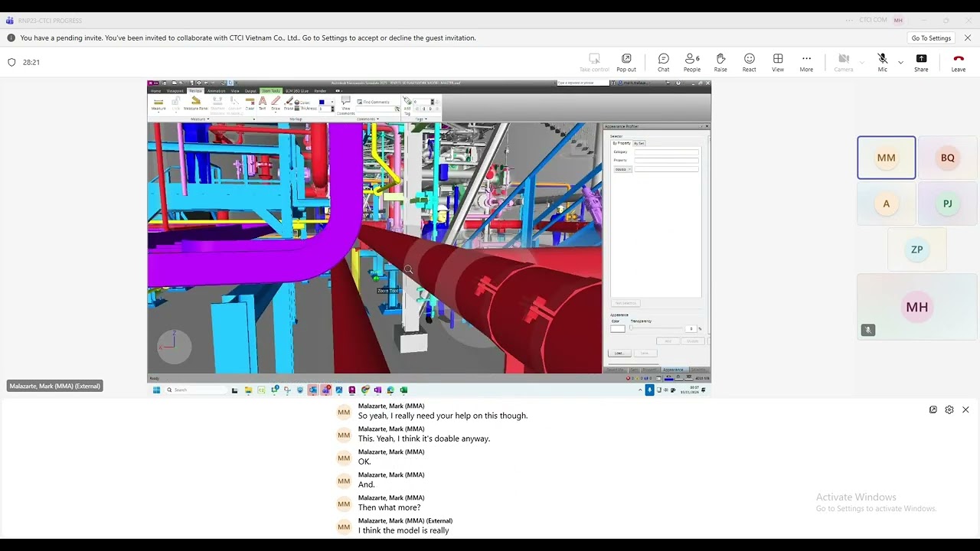Click Clear measurement tool
The height and width of the screenshot is (551, 980).
click(x=250, y=104)
